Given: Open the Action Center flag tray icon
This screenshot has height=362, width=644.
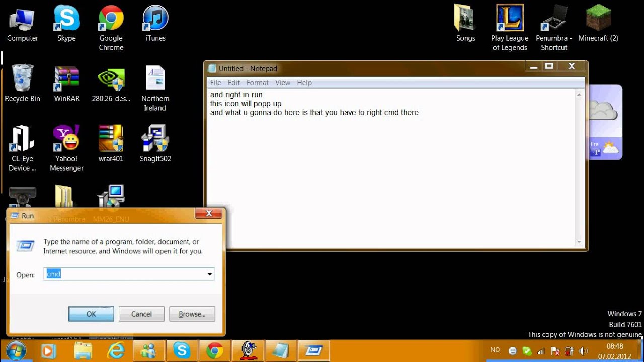Looking at the screenshot, I should click(x=555, y=351).
